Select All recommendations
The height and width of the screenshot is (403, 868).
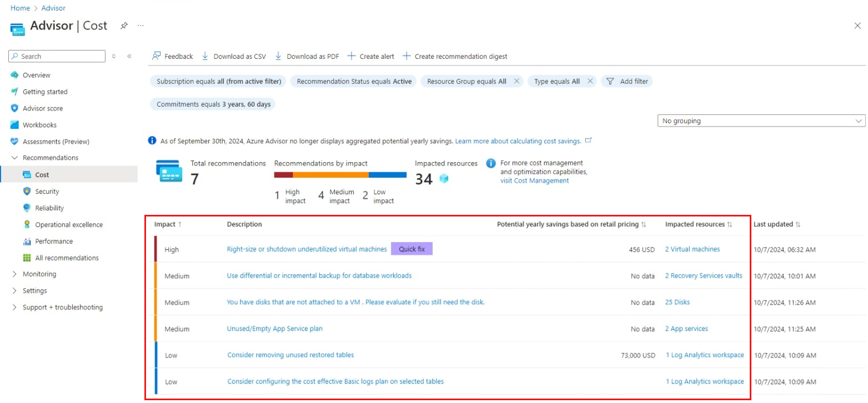[x=66, y=258]
